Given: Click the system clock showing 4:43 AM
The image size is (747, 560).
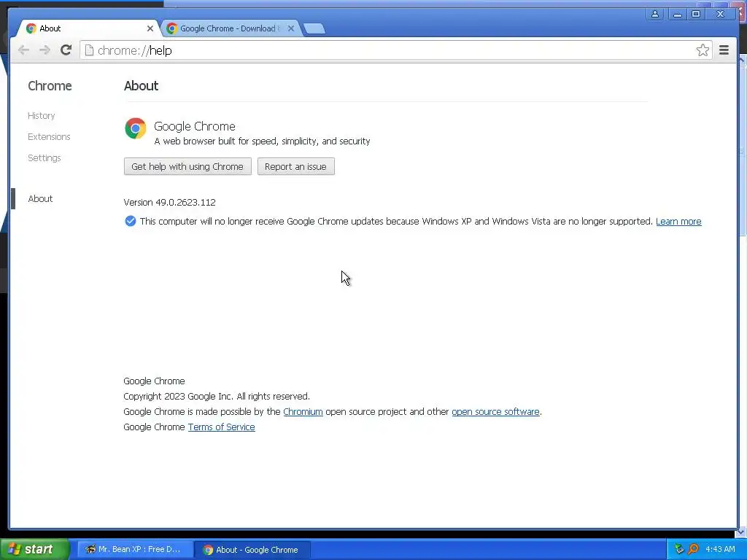Looking at the screenshot, I should pyautogui.click(x=720, y=550).
